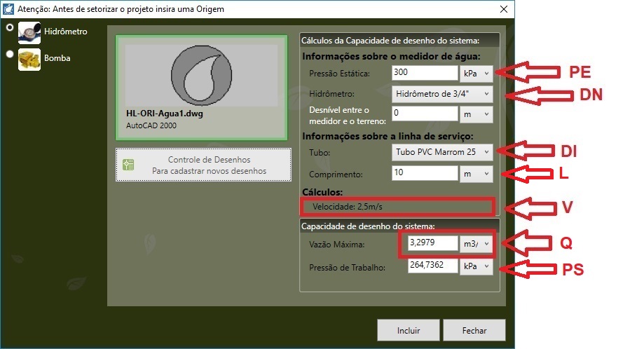Click the app icon in the title bar
644x349 pixels.
pyautogui.click(x=9, y=8)
